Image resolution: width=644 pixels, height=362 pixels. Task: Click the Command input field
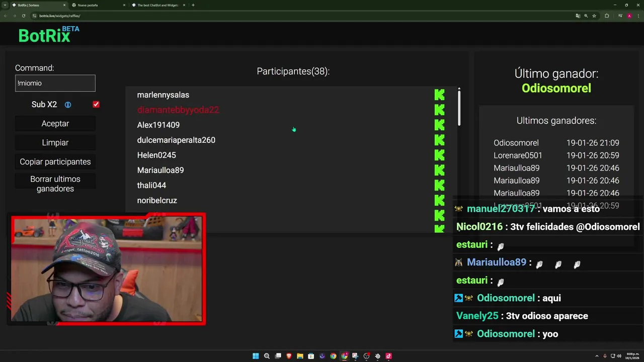coord(55,83)
